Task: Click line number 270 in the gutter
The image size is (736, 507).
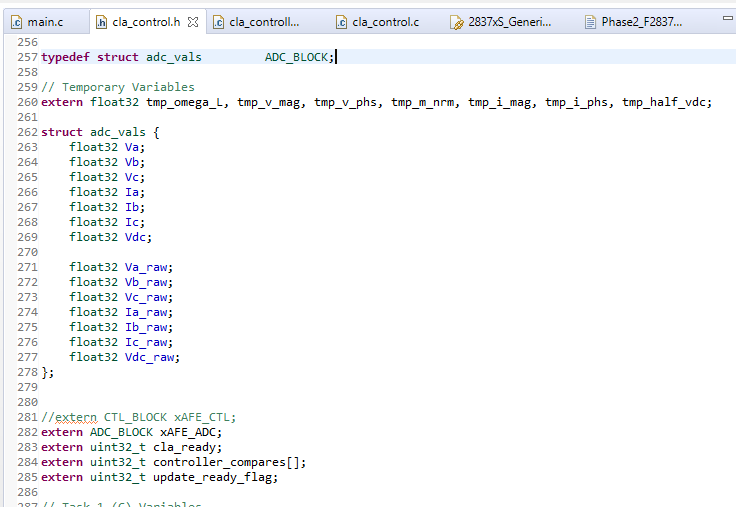Action: (27, 253)
